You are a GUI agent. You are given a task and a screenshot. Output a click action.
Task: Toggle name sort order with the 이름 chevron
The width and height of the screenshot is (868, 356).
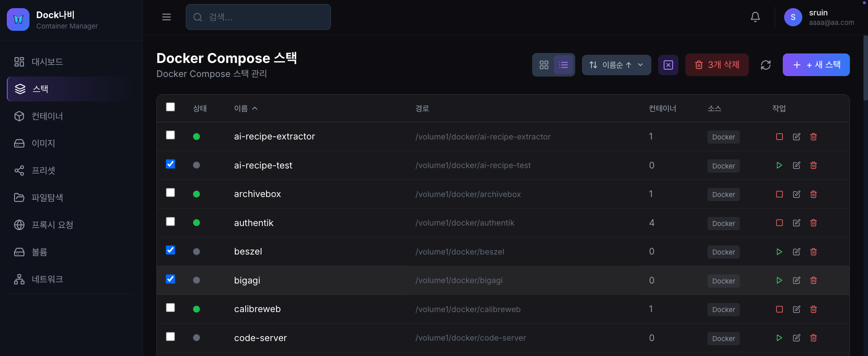(x=254, y=108)
